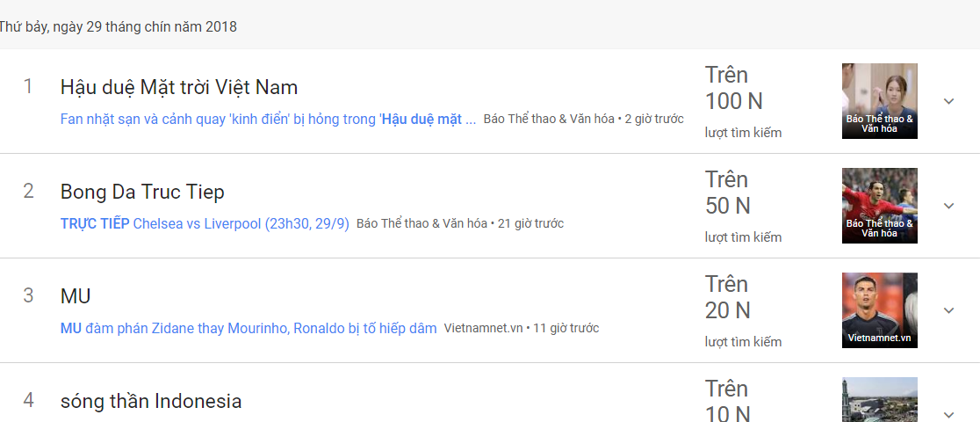The image size is (980, 422).
Task: Expand the MU trend details arrow
Action: (948, 310)
